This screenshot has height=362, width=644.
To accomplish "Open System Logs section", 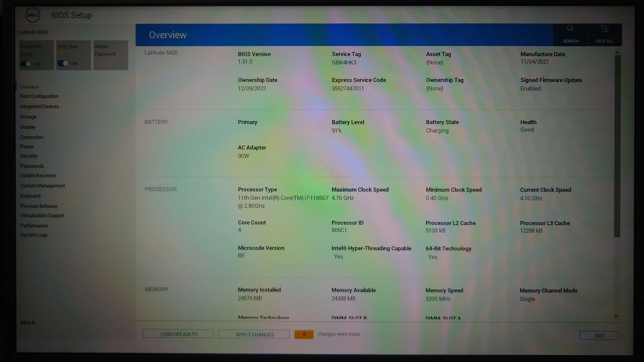I will (34, 235).
